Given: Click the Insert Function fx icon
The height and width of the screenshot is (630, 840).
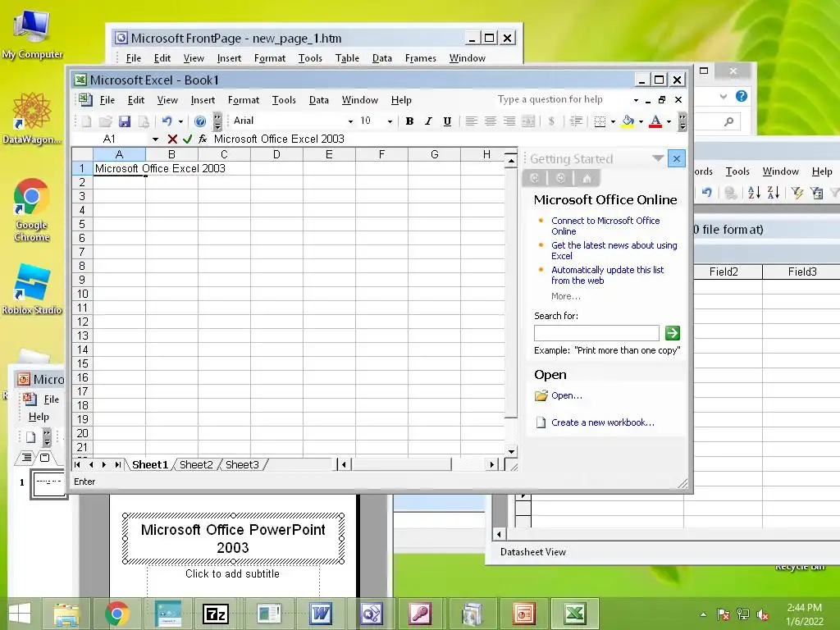Looking at the screenshot, I should [x=203, y=139].
